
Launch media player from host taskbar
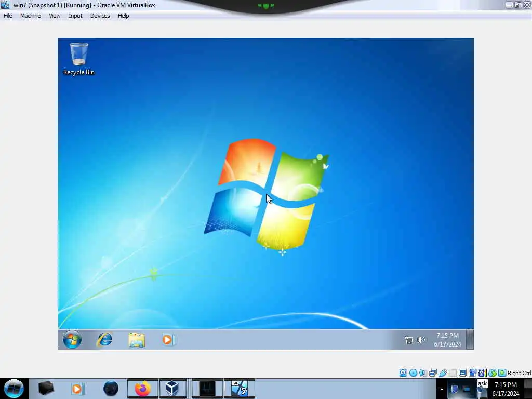[77, 389]
